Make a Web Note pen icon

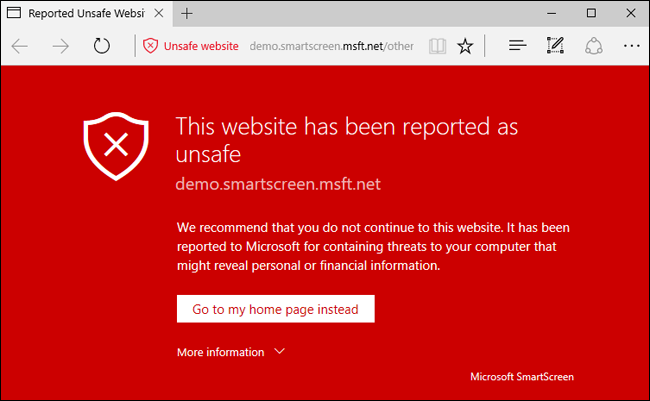tap(555, 46)
